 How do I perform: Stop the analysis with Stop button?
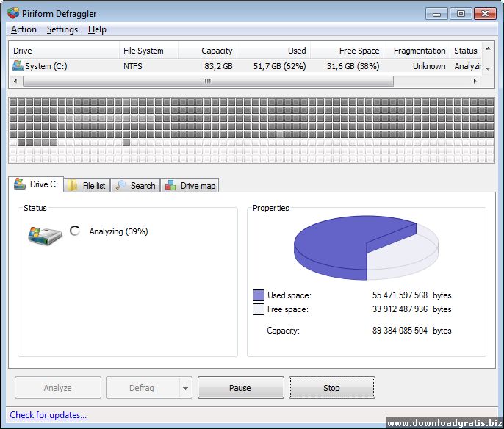pyautogui.click(x=331, y=388)
